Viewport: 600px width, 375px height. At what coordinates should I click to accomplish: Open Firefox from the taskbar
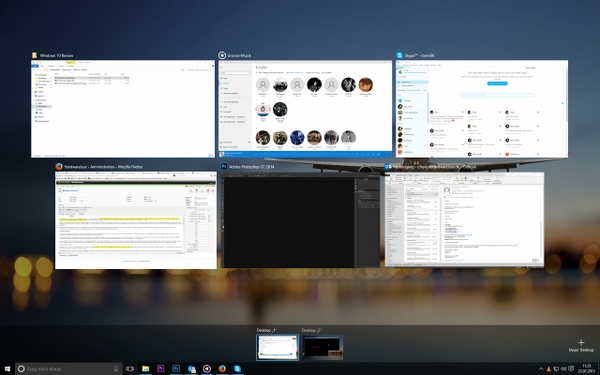tap(222, 369)
